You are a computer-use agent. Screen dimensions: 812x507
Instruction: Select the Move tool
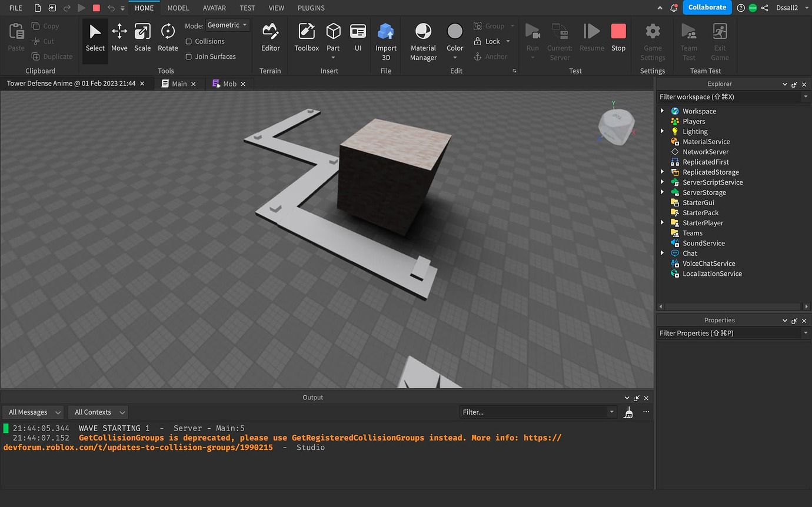tap(119, 36)
